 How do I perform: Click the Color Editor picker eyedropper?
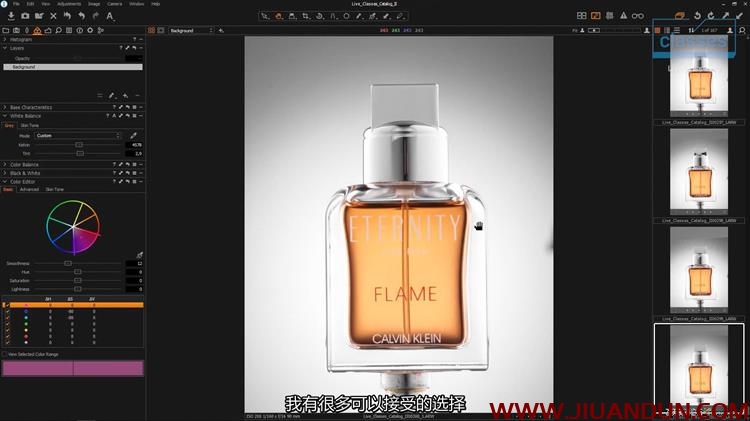pos(140,255)
